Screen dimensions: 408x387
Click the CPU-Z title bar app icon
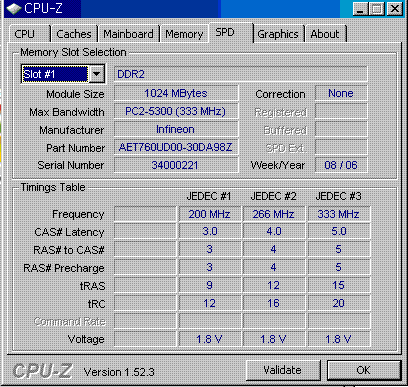(x=13, y=9)
